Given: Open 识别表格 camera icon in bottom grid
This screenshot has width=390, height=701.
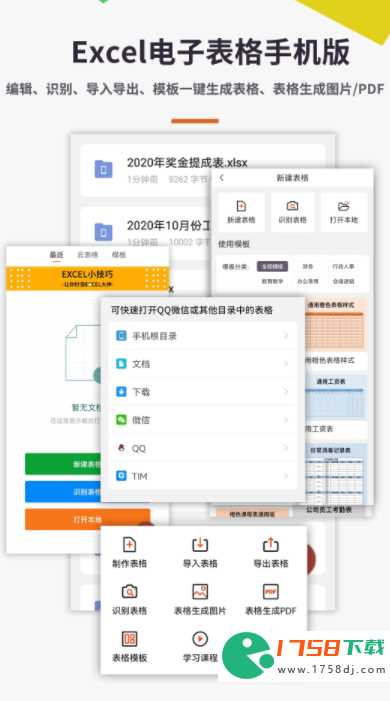Looking at the screenshot, I should coord(129,591).
